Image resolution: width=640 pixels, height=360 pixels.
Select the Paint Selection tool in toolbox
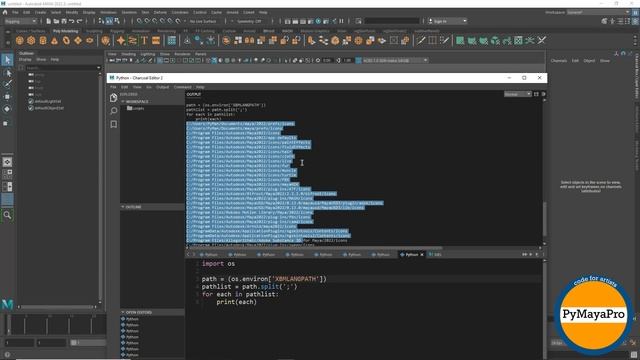(7, 84)
